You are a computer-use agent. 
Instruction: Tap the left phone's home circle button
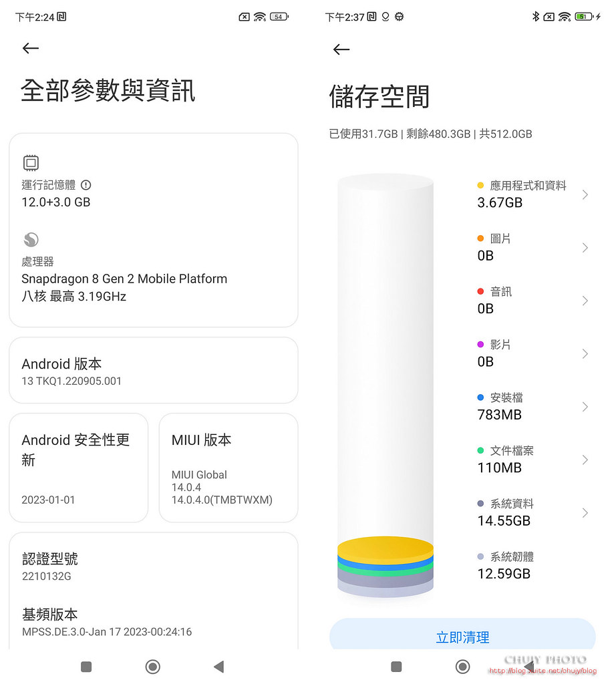[x=153, y=667]
